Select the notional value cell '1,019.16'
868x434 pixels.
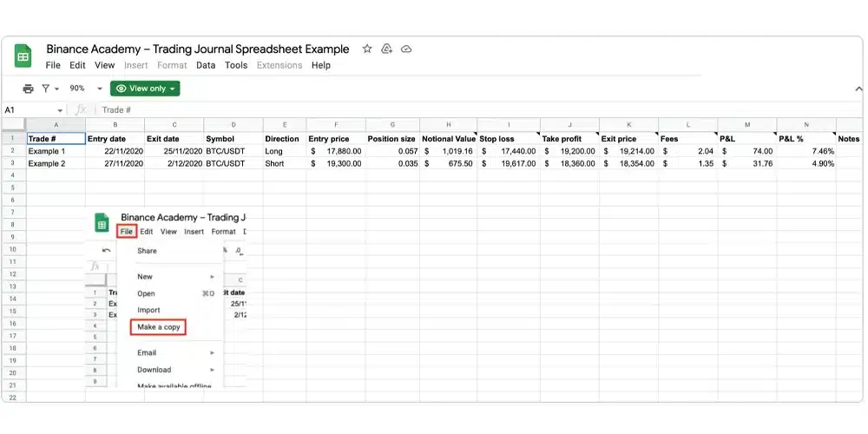[x=449, y=151]
